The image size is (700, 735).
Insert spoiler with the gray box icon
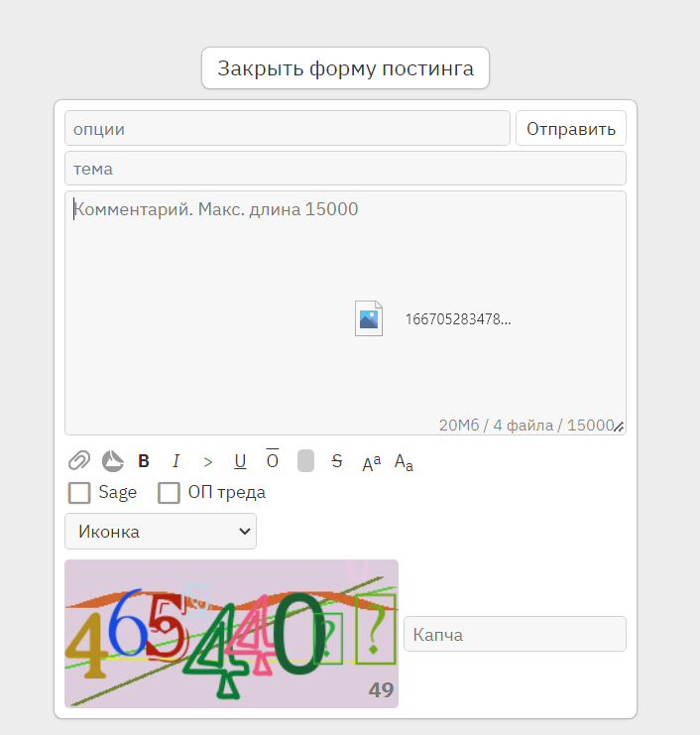click(x=306, y=461)
